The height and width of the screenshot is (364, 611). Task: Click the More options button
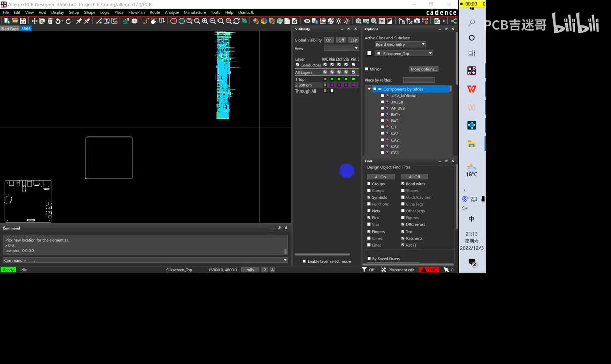point(424,69)
